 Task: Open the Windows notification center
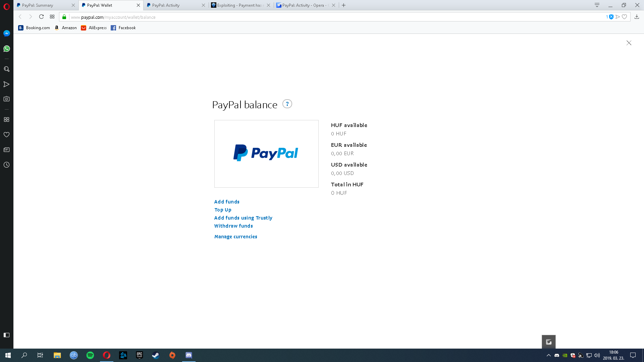point(633,355)
